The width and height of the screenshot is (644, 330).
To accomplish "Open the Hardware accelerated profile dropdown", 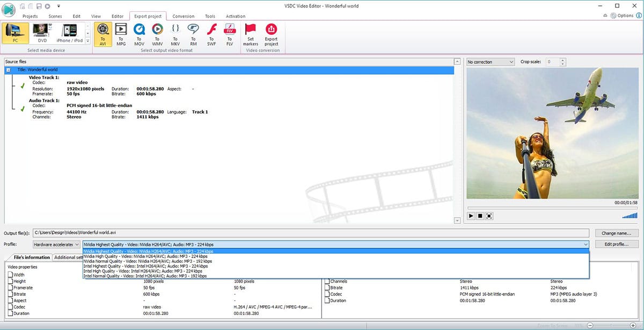I will pyautogui.click(x=56, y=244).
